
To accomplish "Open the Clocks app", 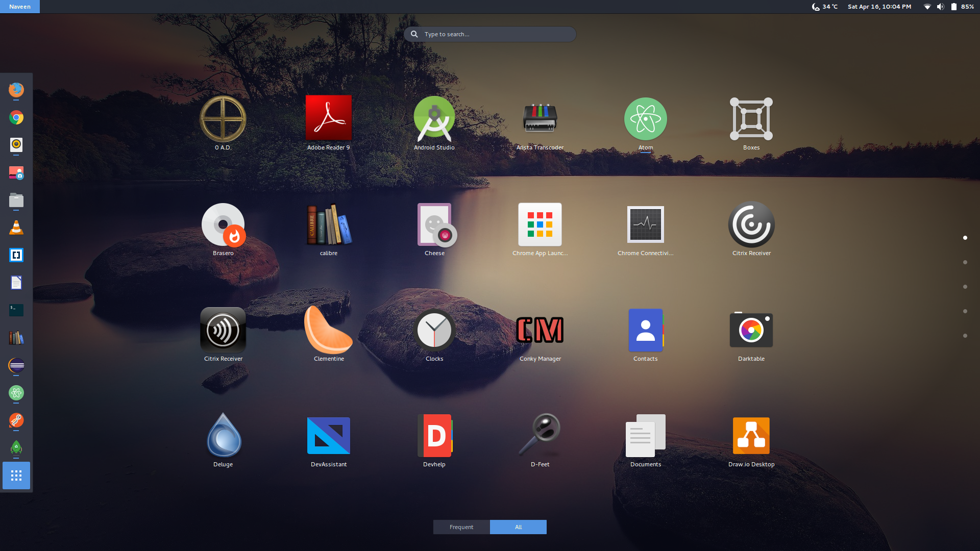I will click(x=434, y=330).
